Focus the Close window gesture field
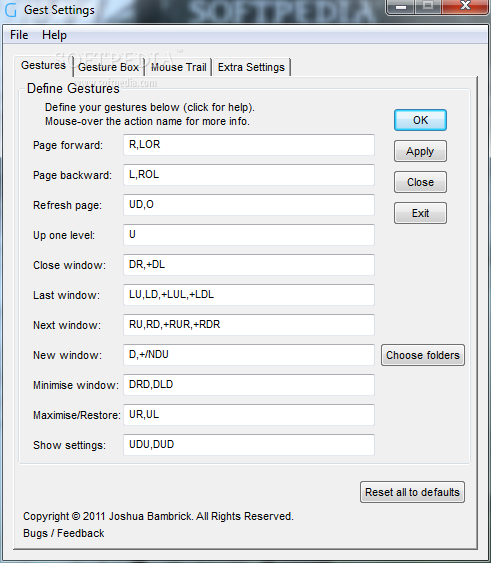Image resolution: width=491 pixels, height=563 pixels. coord(249,265)
